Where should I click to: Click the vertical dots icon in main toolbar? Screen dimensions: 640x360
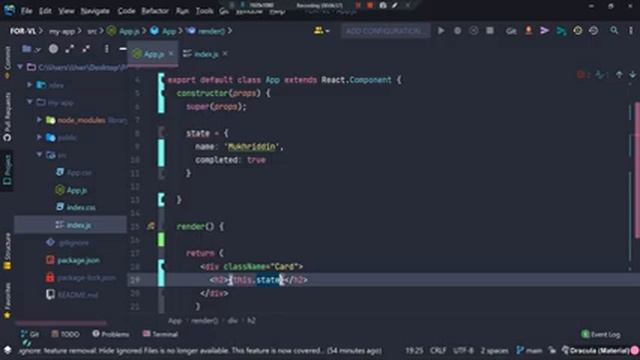pyautogui.click(x=631, y=31)
